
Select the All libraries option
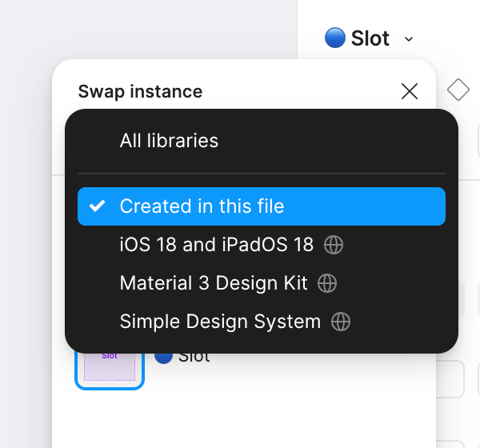pos(262,141)
